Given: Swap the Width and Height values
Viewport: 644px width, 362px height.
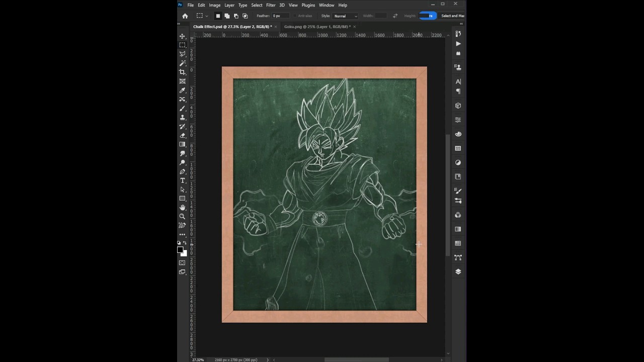Looking at the screenshot, I should [395, 16].
